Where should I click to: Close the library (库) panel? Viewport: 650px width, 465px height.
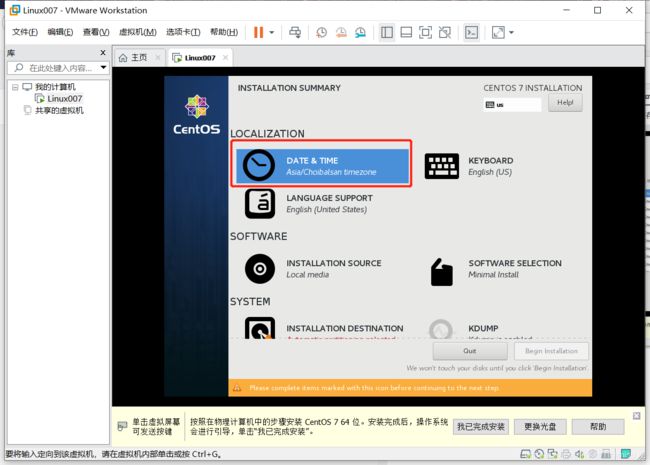click(103, 53)
